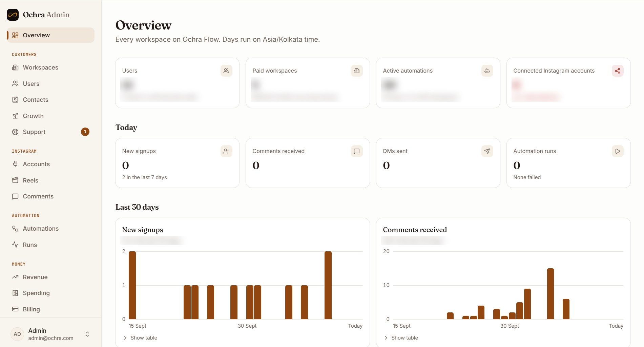Image resolution: width=644 pixels, height=347 pixels.
Task: Click the "30 Sept" label under New signups chart
Action: pos(247,326)
